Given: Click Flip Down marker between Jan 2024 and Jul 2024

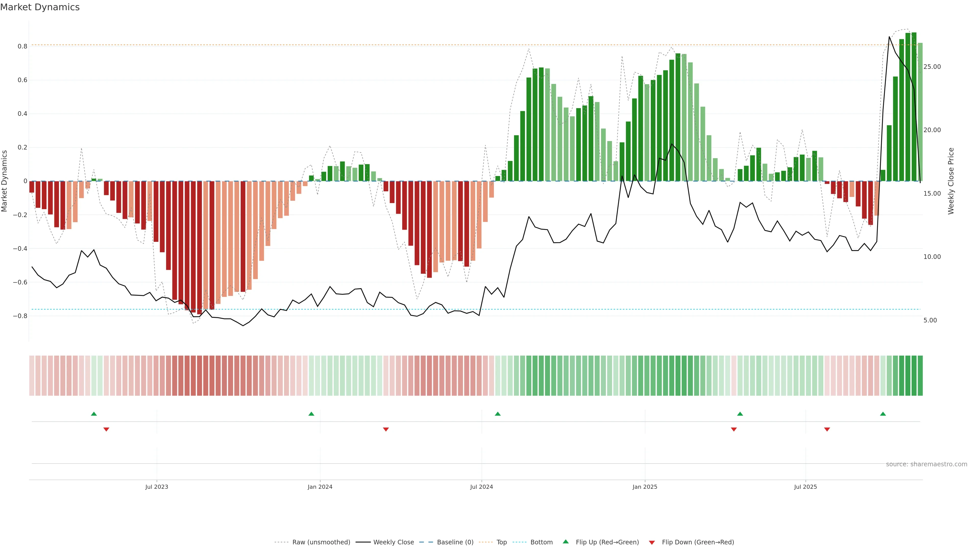Looking at the screenshot, I should (386, 429).
